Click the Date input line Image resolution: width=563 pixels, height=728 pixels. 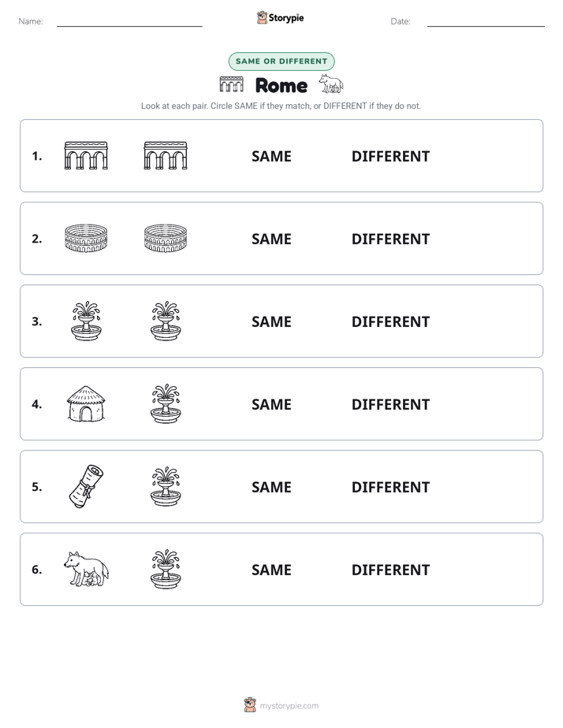486,21
